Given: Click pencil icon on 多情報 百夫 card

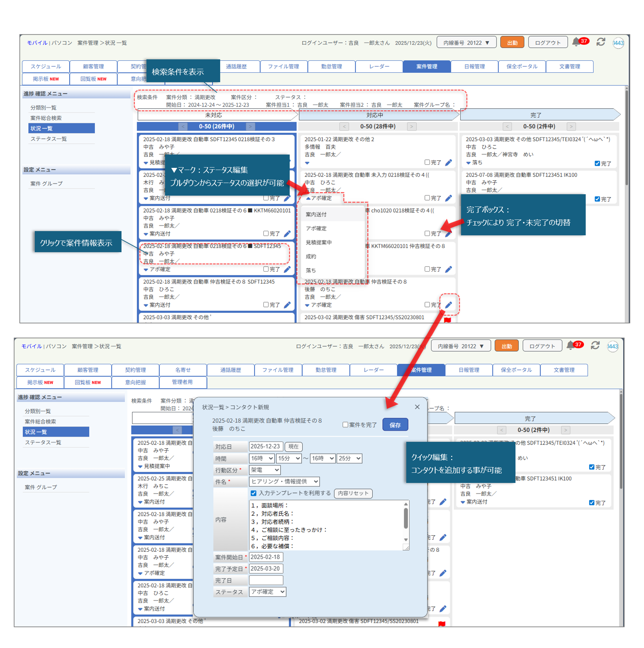Looking at the screenshot, I should 448,163.
